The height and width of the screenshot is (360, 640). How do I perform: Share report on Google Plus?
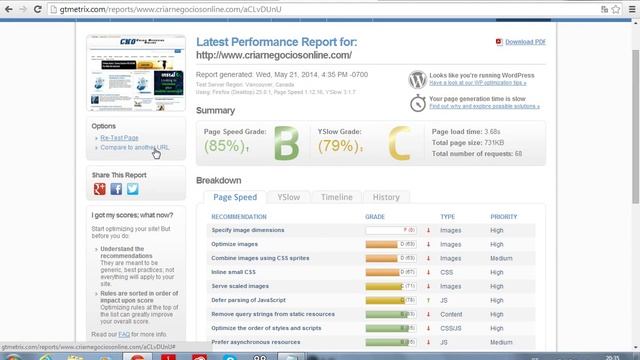[100, 189]
